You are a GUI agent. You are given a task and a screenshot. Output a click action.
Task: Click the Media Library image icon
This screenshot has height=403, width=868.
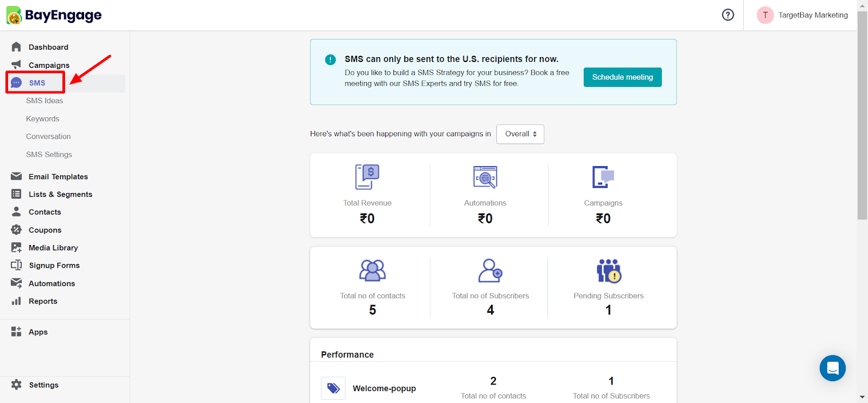[x=16, y=248]
